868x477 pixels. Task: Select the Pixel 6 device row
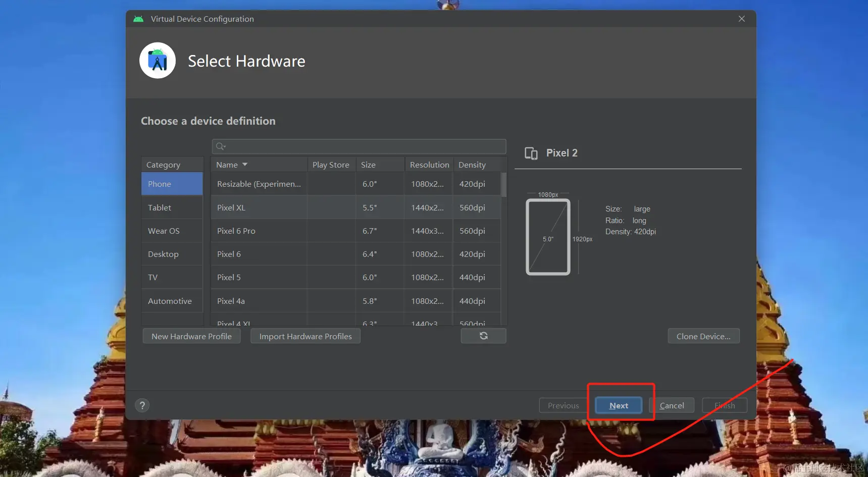pyautogui.click(x=355, y=254)
